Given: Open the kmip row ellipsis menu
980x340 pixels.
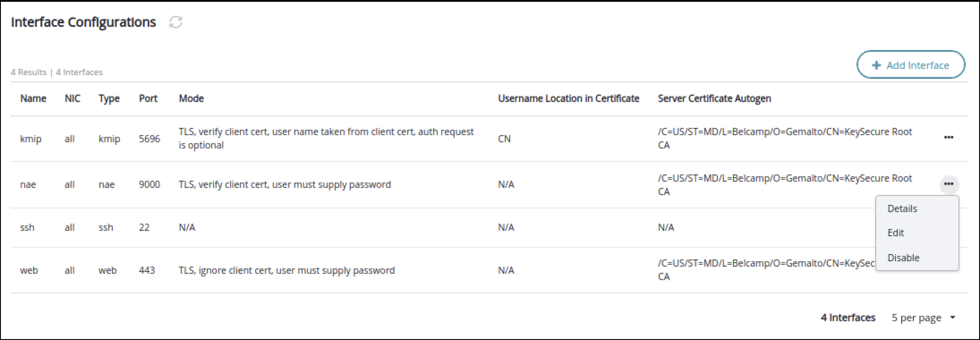Looking at the screenshot, I should (948, 138).
